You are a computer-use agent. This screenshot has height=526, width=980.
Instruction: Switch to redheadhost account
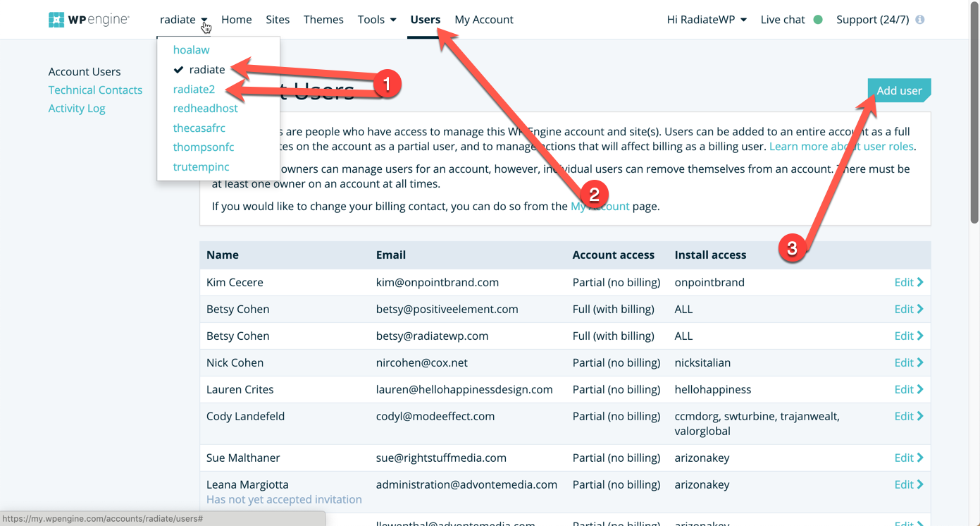[x=205, y=108]
